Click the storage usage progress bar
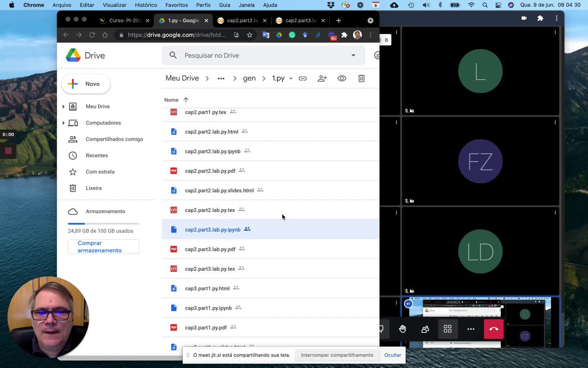 (103, 223)
